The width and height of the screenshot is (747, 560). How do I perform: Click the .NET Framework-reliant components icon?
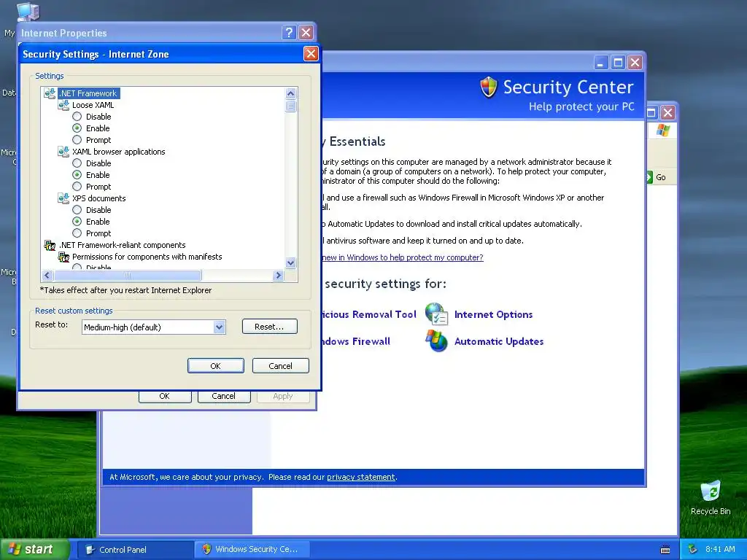(x=50, y=245)
